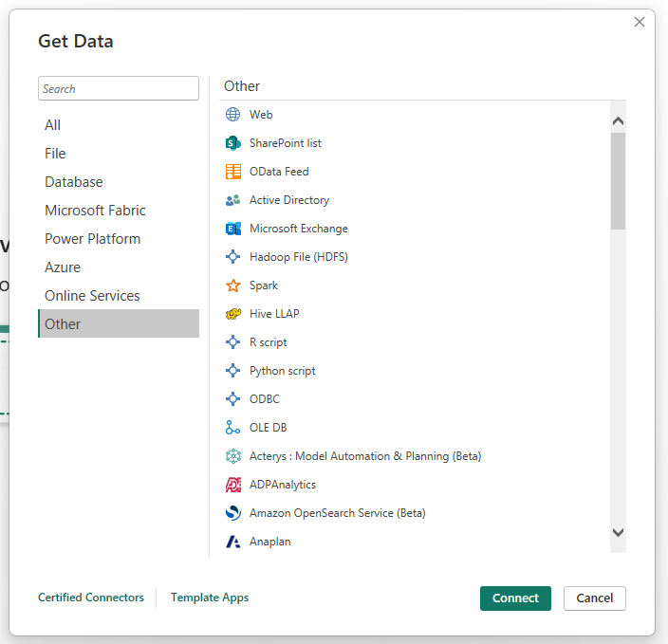Viewport: 668px width, 644px height.
Task: Click the Amazon OpenSearch Service icon
Action: 233,513
